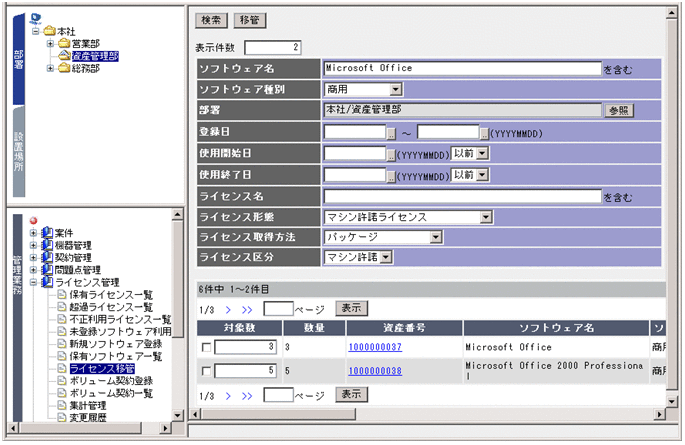Open 未登録ソフトウェア利用 menu item
Screen dimensions: 685x445
(x=120, y=331)
